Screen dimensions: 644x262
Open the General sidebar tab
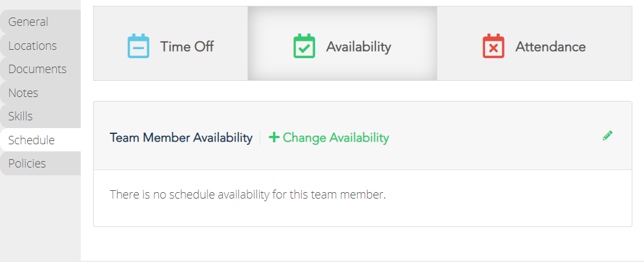[x=40, y=22]
